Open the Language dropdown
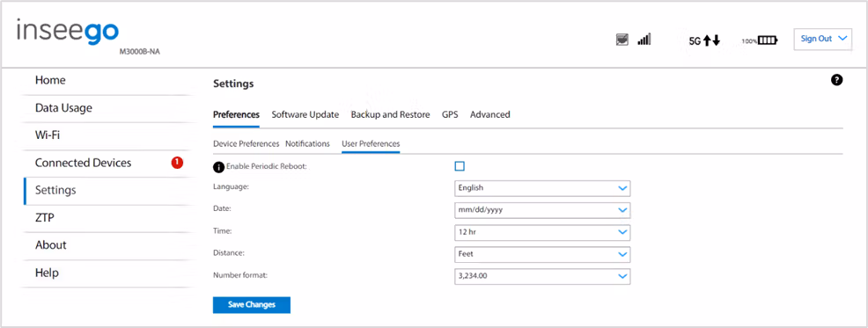This screenshot has height=328, width=868. (x=542, y=188)
